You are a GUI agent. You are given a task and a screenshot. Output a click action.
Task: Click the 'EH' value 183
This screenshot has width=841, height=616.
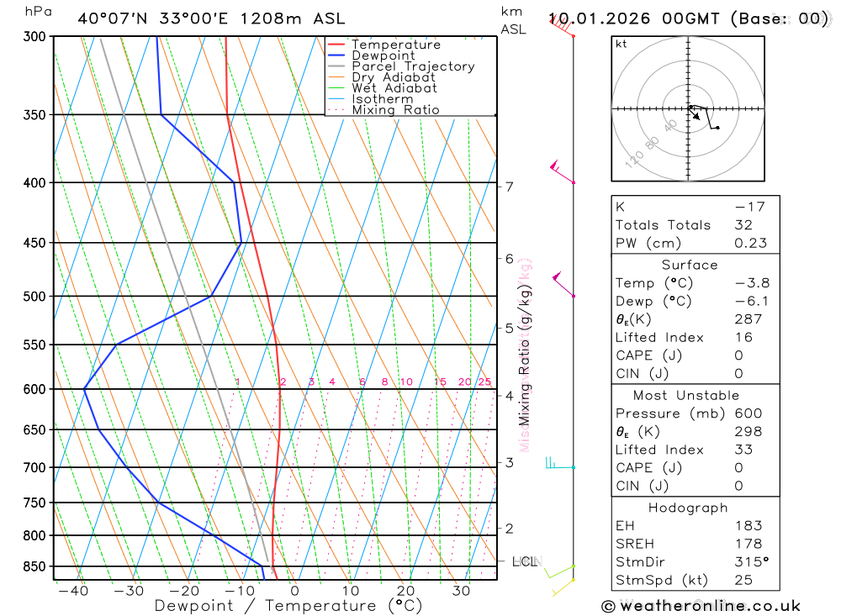coord(748,526)
